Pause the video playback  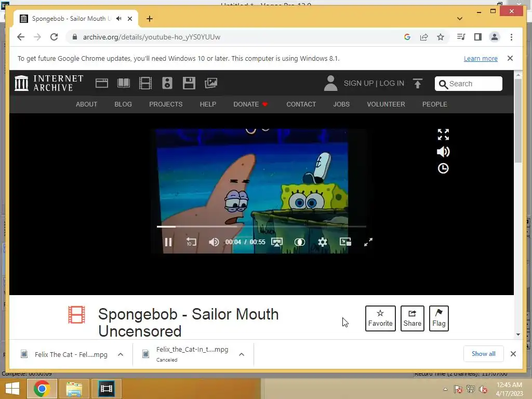click(x=168, y=242)
